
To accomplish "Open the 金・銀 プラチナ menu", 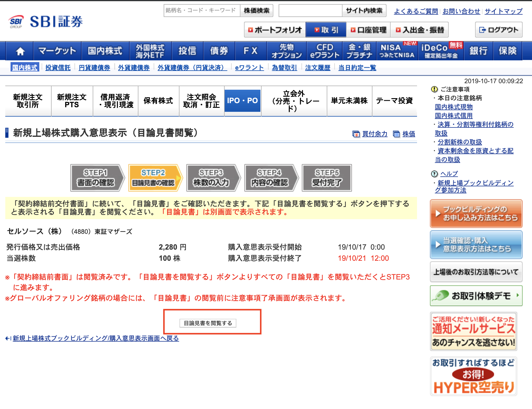I will coord(359,51).
